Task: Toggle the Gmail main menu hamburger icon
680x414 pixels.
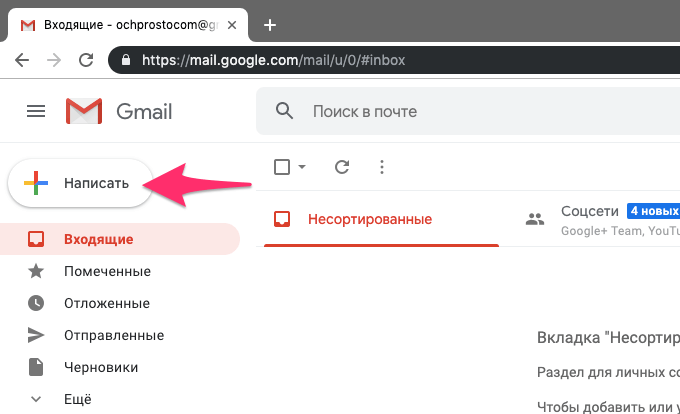Action: pyautogui.click(x=36, y=111)
